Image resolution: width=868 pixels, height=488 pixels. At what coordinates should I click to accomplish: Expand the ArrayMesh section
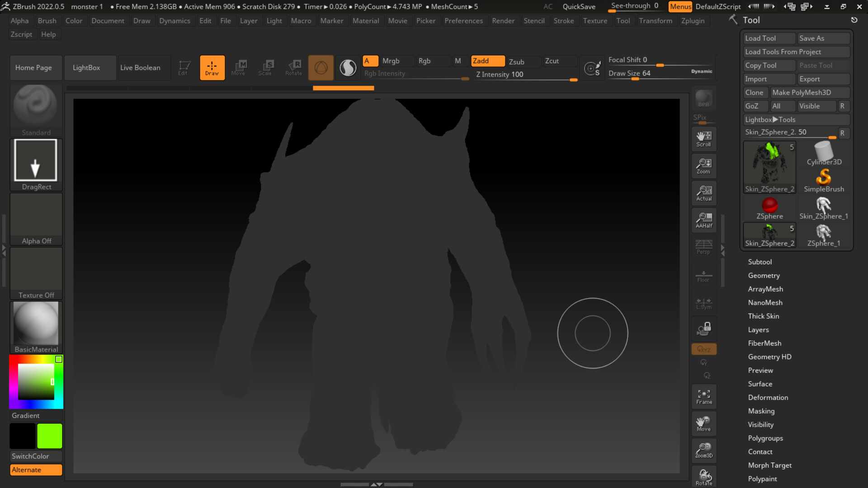click(x=765, y=289)
